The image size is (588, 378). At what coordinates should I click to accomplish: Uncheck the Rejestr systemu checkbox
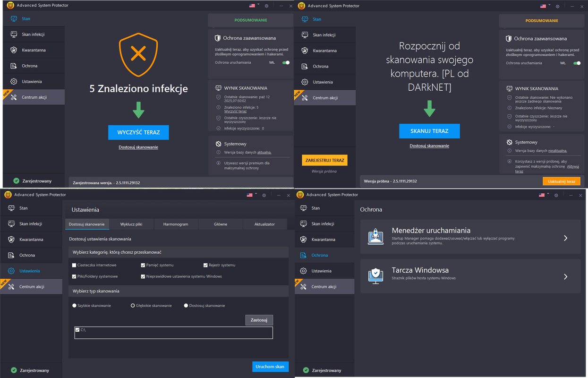pyautogui.click(x=205, y=265)
